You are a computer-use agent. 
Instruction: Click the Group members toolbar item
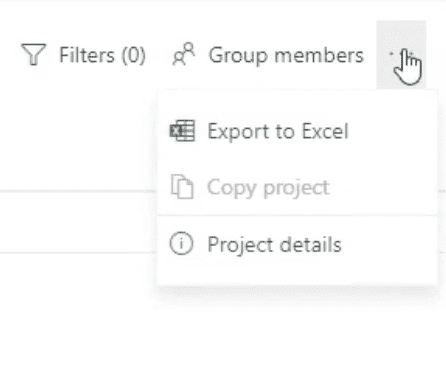(268, 55)
